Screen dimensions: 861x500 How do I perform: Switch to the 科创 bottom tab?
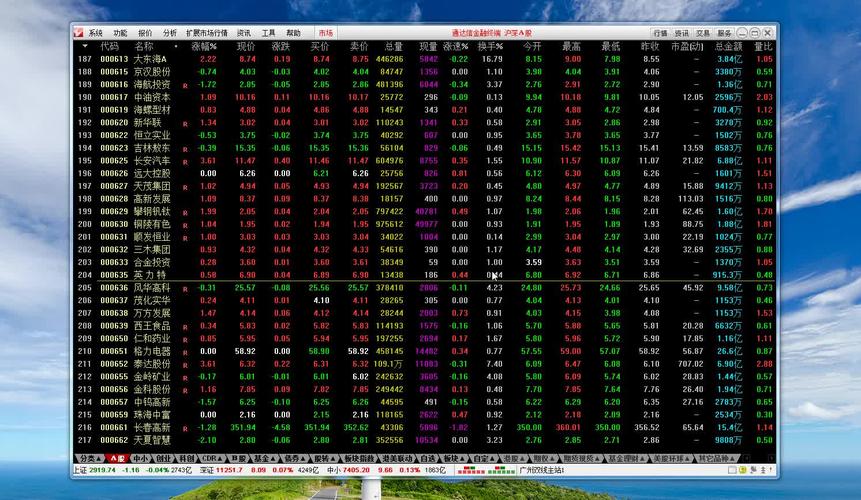[x=186, y=458]
